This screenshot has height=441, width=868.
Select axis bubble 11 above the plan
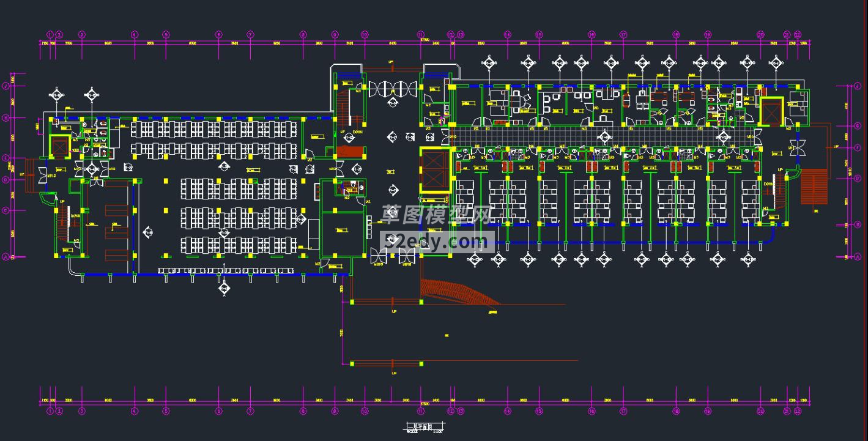420,35
